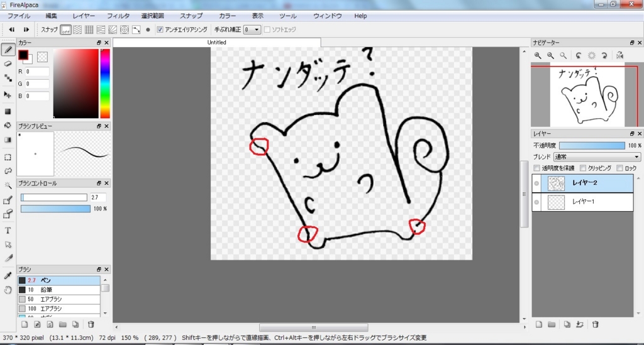Open the 編集 menu
Image resolution: width=644 pixels, height=345 pixels.
pyautogui.click(x=52, y=16)
